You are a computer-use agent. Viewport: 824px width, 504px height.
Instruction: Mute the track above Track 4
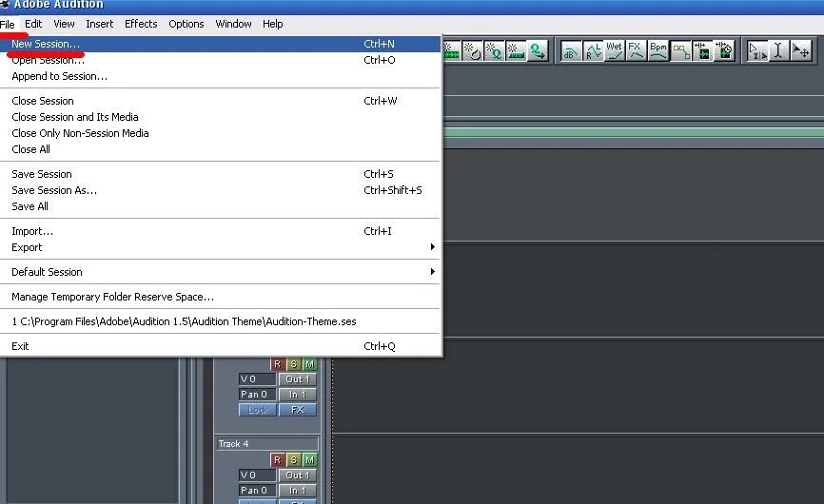tap(310, 364)
